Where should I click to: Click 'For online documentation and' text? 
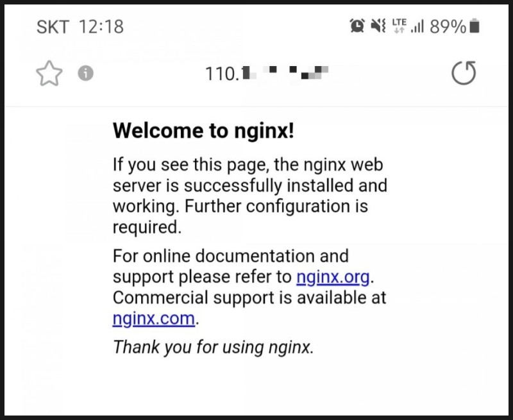[x=231, y=256]
